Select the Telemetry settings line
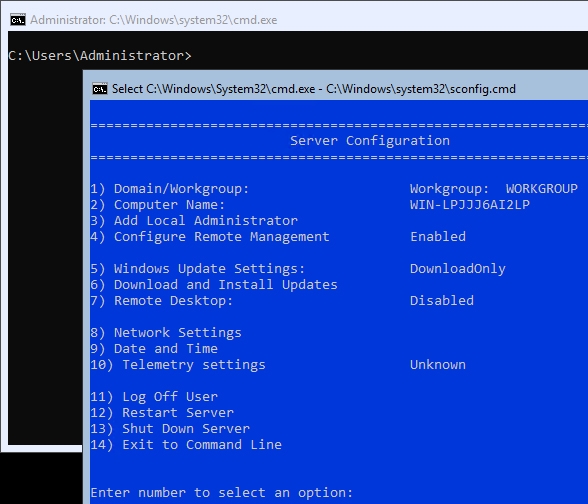588x504 pixels. coord(278,365)
